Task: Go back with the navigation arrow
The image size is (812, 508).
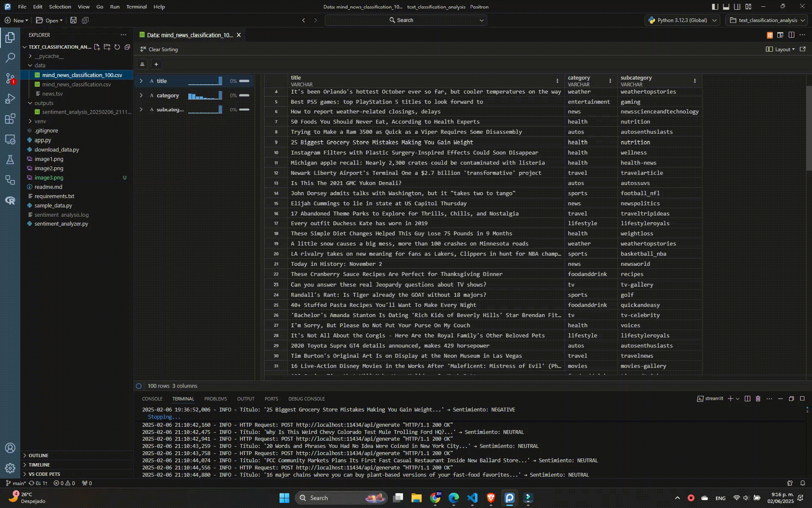Action: pos(304,20)
